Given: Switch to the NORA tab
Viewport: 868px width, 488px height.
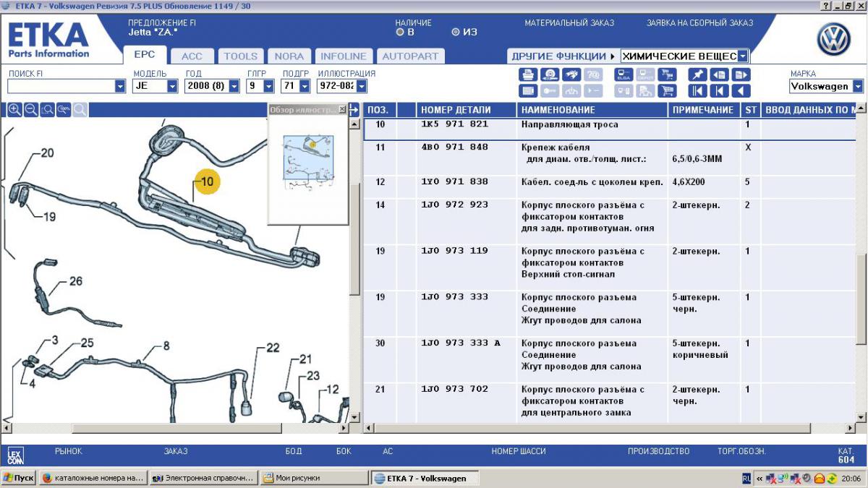Looking at the screenshot, I should (289, 56).
